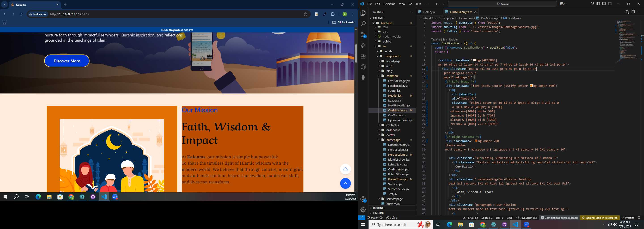
Task: Toggle the secondary side bar visibility
Action: pos(610,4)
